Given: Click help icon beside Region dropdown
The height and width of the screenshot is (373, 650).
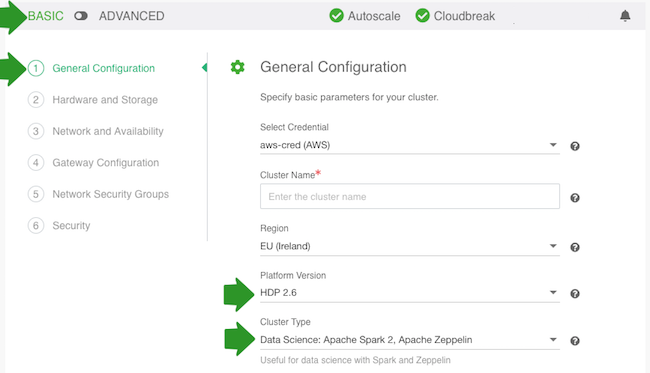Looking at the screenshot, I should pos(575,247).
